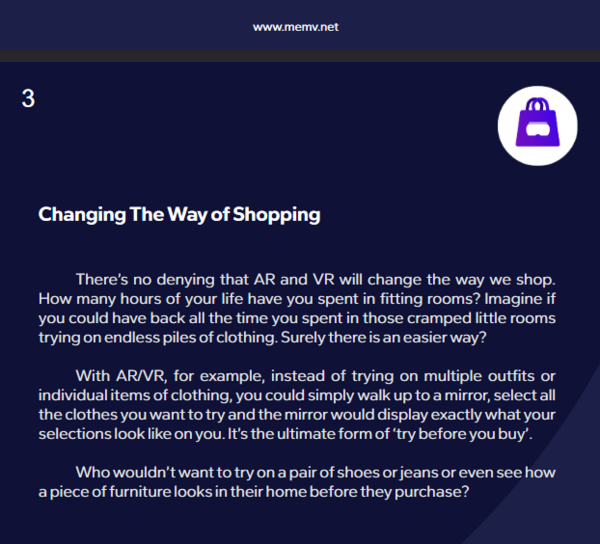Select the heading Changing The Way of Shopping
Screen dimensions: 600x544
(x=179, y=214)
